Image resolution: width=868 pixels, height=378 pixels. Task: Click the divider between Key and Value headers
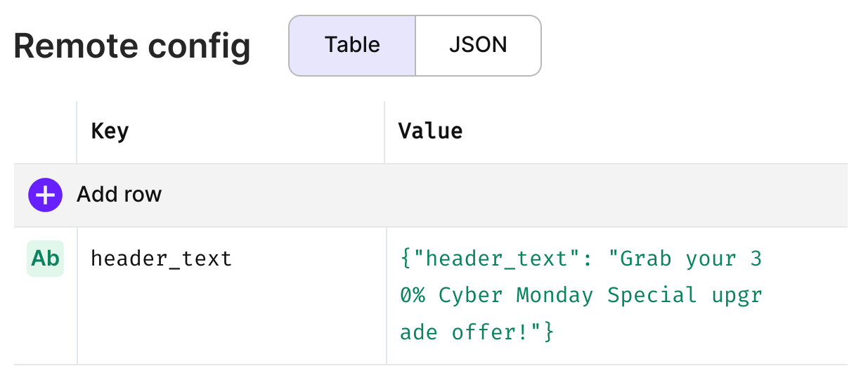[x=384, y=132]
